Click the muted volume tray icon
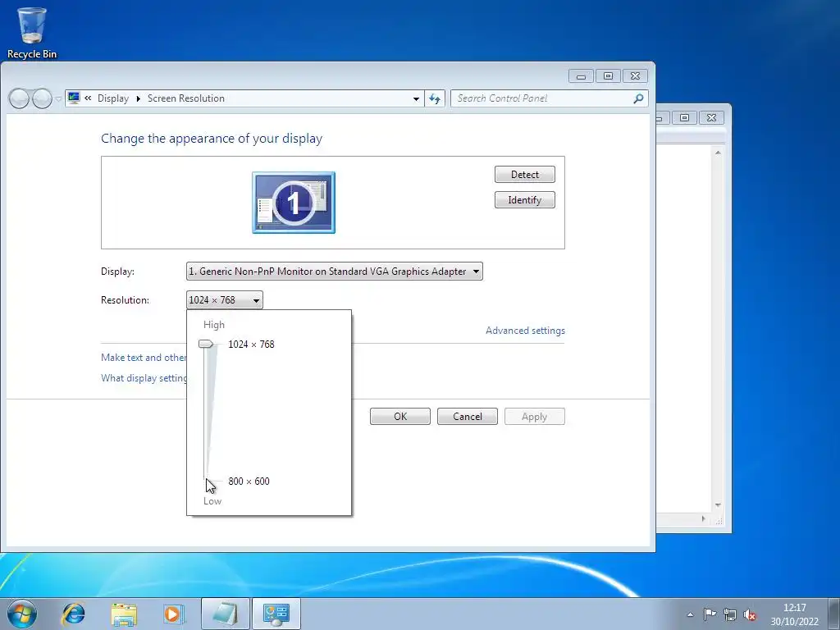This screenshot has width=840, height=630. 750,614
